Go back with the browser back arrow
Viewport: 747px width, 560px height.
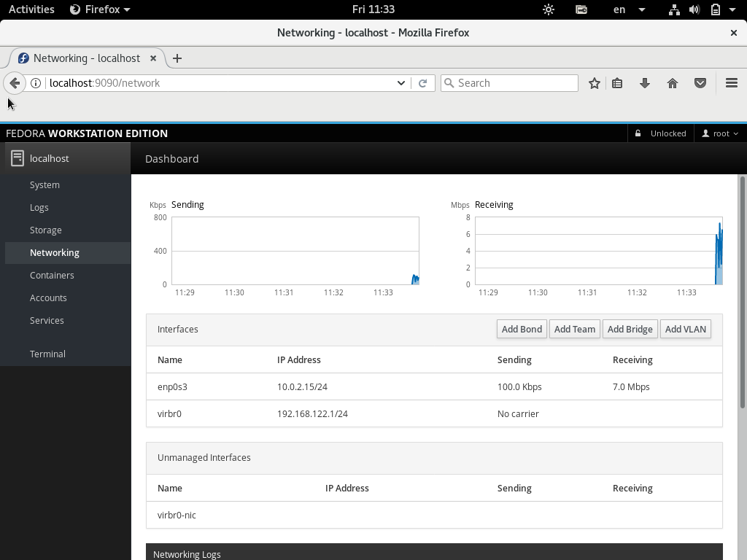pyautogui.click(x=15, y=83)
